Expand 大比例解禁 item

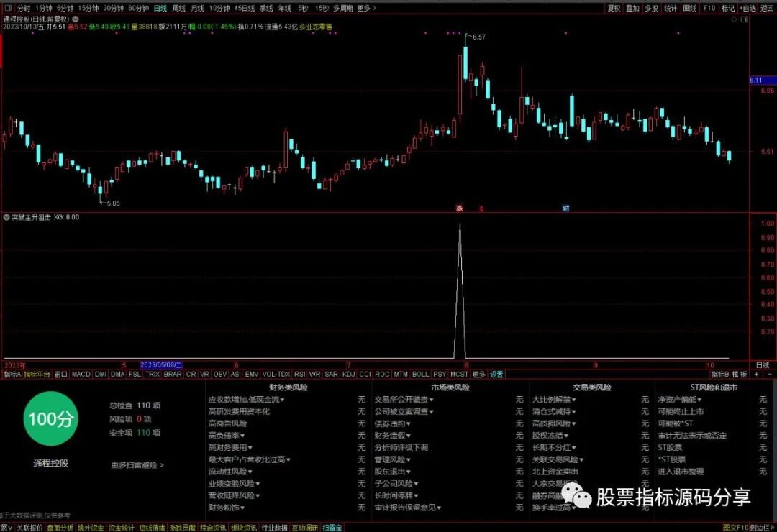(x=554, y=399)
